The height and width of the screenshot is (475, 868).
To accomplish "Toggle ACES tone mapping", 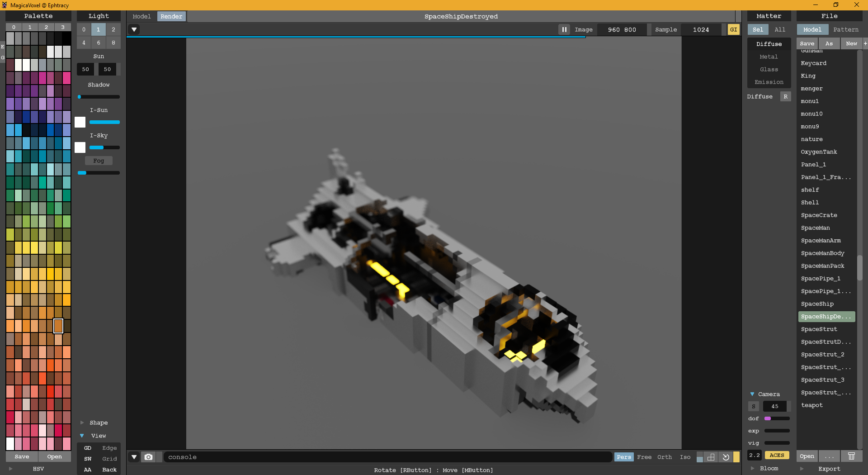I will pyautogui.click(x=777, y=455).
